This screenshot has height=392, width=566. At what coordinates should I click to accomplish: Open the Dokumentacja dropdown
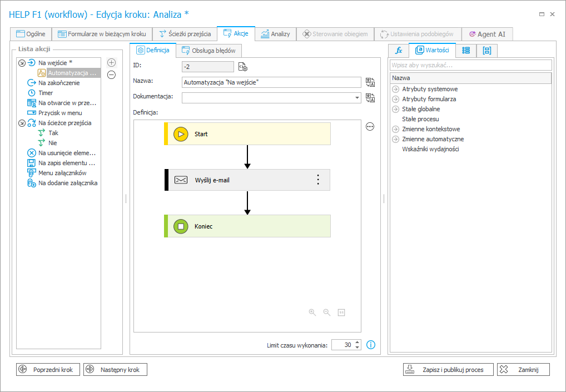click(356, 98)
